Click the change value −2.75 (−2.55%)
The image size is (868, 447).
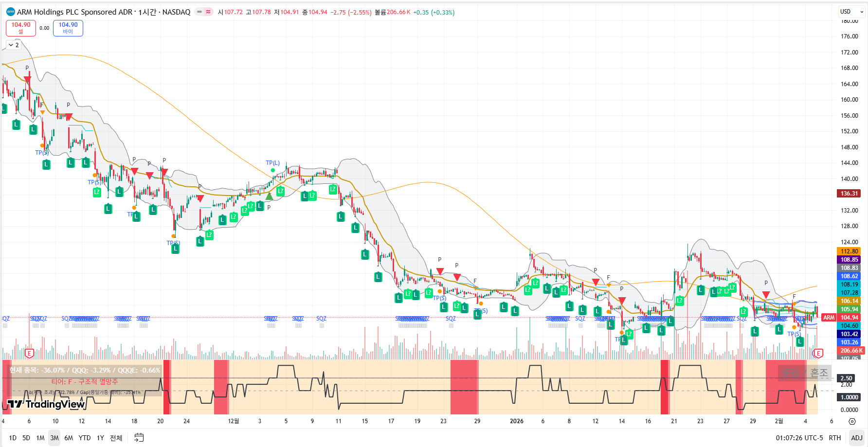[x=351, y=12]
